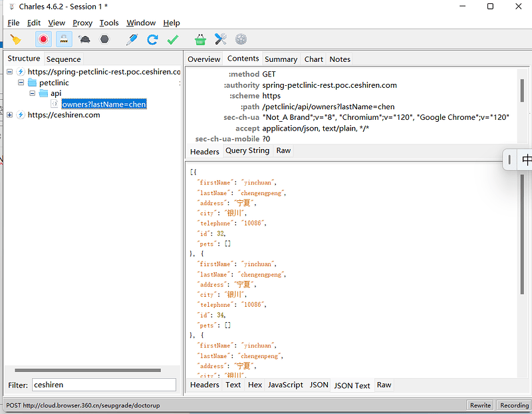Switch the response view to JSON
The height and width of the screenshot is (414, 532).
(x=319, y=385)
